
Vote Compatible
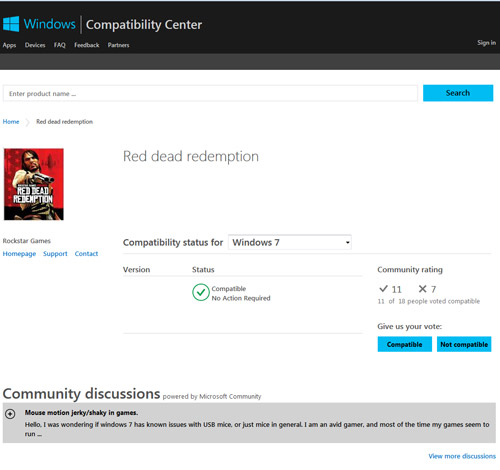405,344
